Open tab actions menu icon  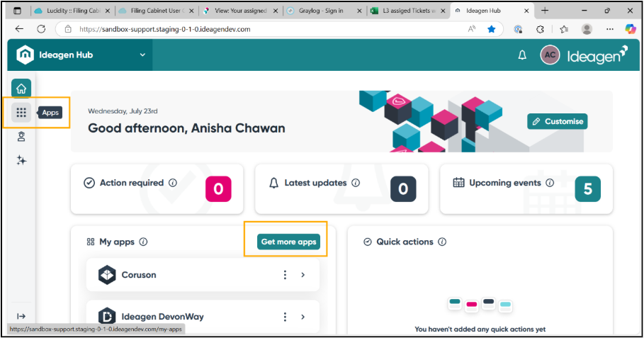coord(17,11)
